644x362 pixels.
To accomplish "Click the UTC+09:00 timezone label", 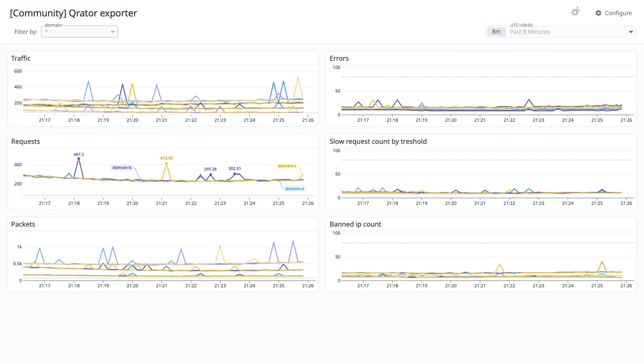I will [521, 25].
